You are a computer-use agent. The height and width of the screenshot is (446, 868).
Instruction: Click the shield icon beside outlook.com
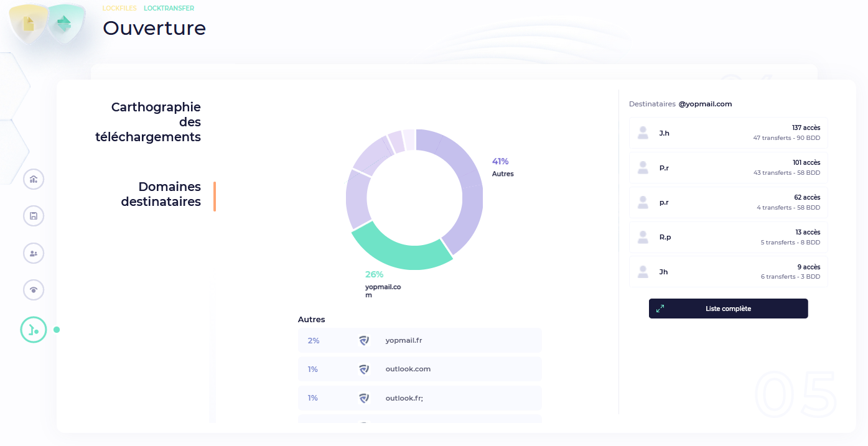[364, 369]
